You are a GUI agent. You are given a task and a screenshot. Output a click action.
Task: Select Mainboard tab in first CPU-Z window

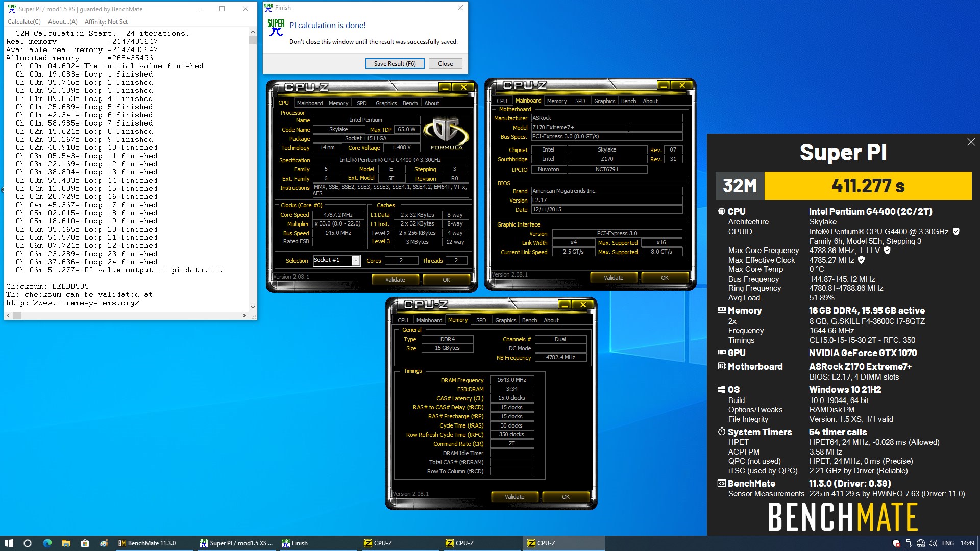coord(310,103)
